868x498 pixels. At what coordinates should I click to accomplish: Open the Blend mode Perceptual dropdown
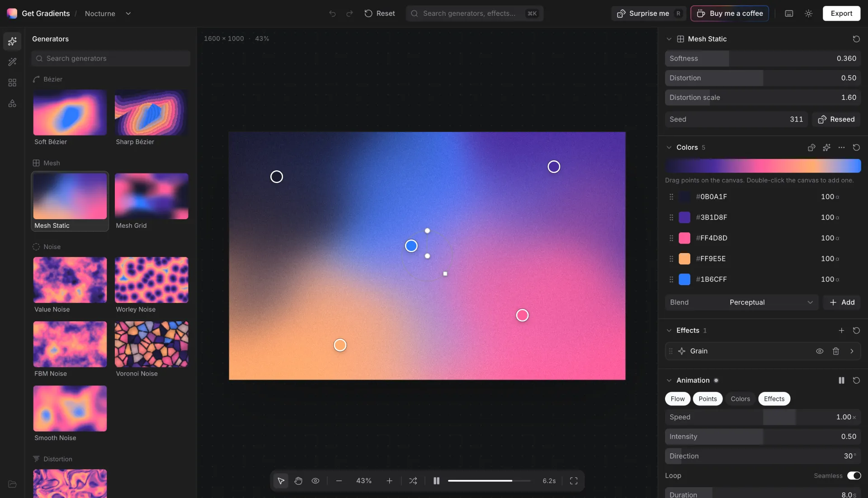(741, 302)
